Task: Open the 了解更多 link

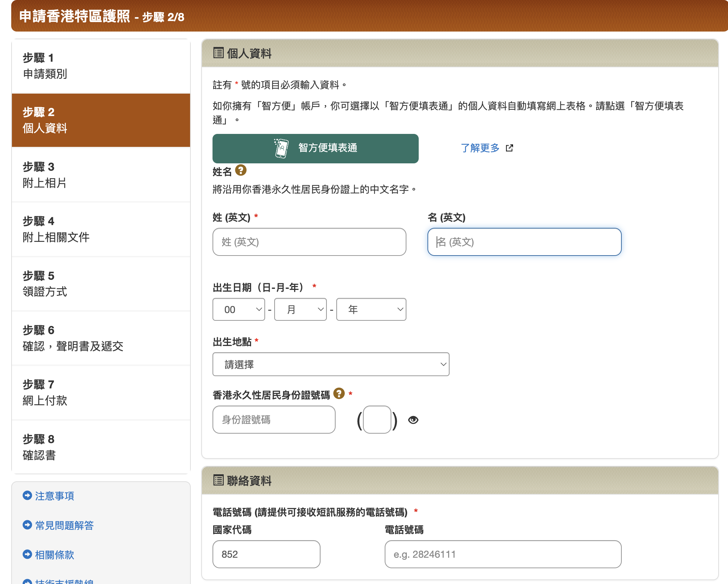Action: click(x=480, y=148)
